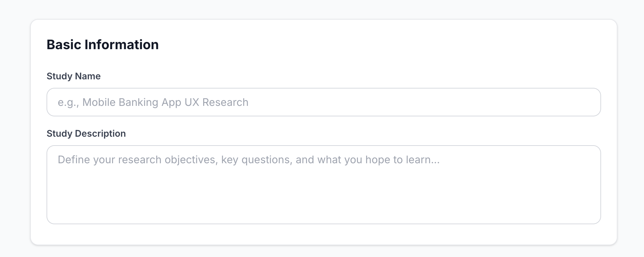644x257 pixels.
Task: Select the Study Description label
Action: pos(86,133)
